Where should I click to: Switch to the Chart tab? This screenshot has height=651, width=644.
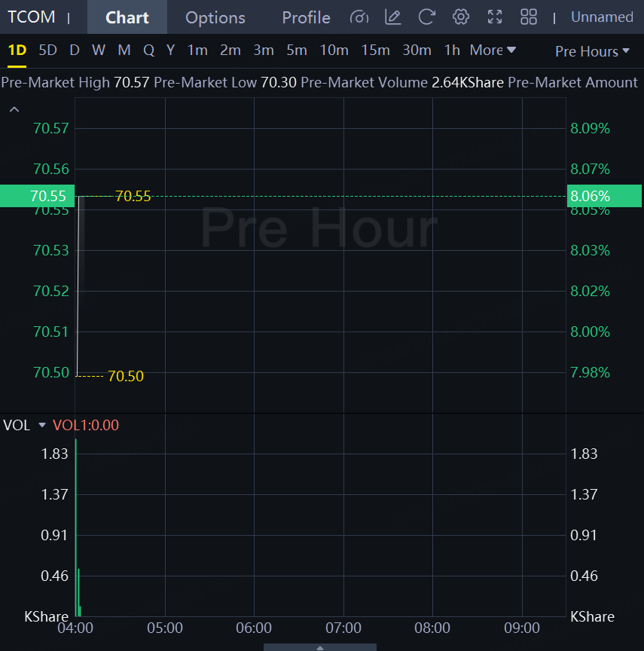pos(127,17)
